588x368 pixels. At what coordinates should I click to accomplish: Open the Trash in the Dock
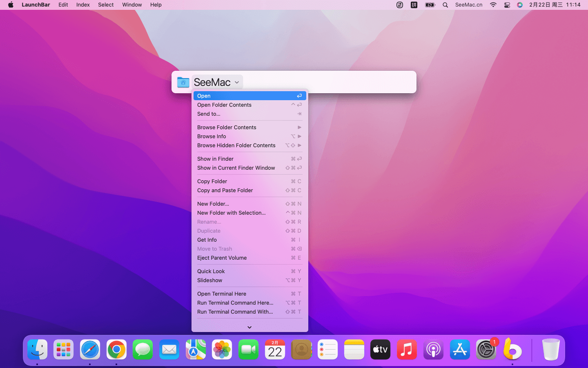(x=551, y=350)
